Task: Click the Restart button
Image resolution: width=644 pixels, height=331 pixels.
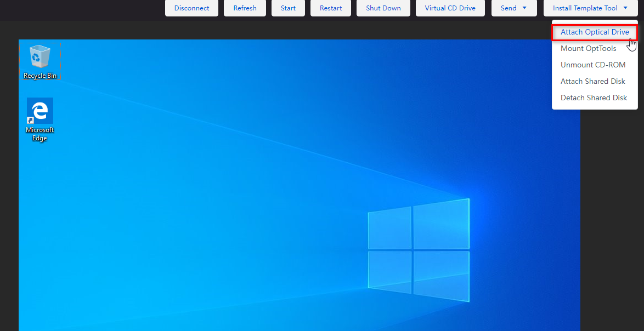Action: (331, 8)
